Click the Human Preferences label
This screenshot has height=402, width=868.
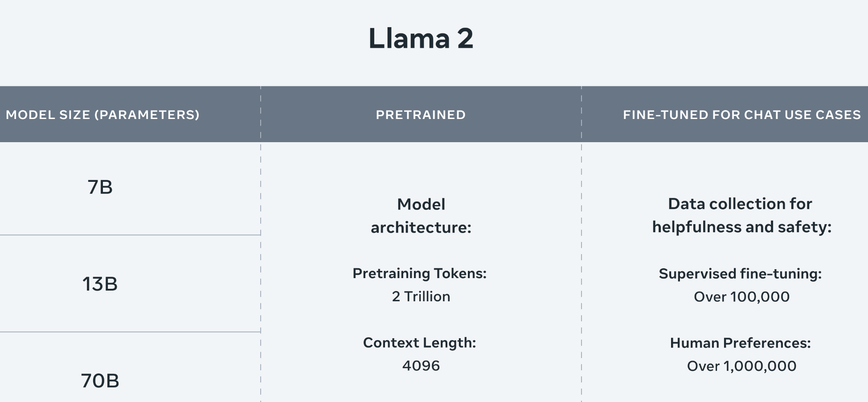coord(740,343)
